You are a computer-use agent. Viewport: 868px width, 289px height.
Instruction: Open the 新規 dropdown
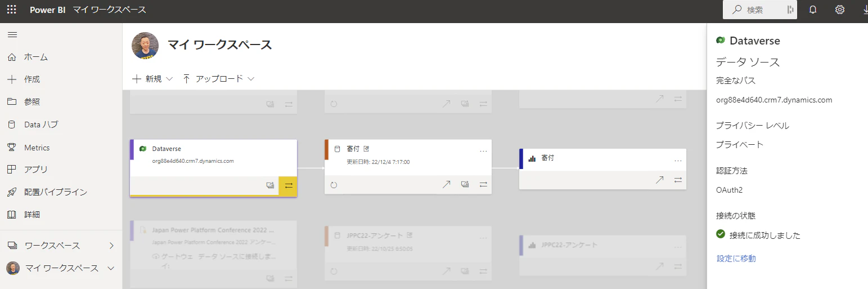click(x=152, y=79)
